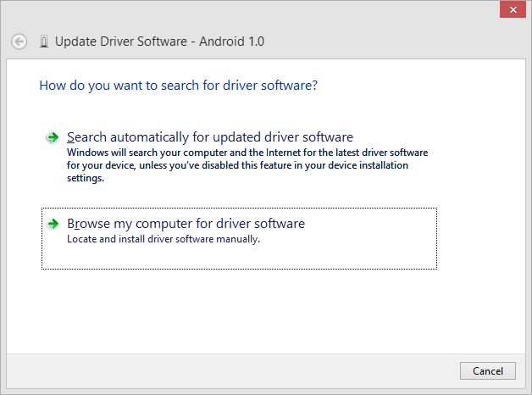Choose Browse my computer for driver software
Viewport: 532px width, 395px height.
click(x=186, y=224)
